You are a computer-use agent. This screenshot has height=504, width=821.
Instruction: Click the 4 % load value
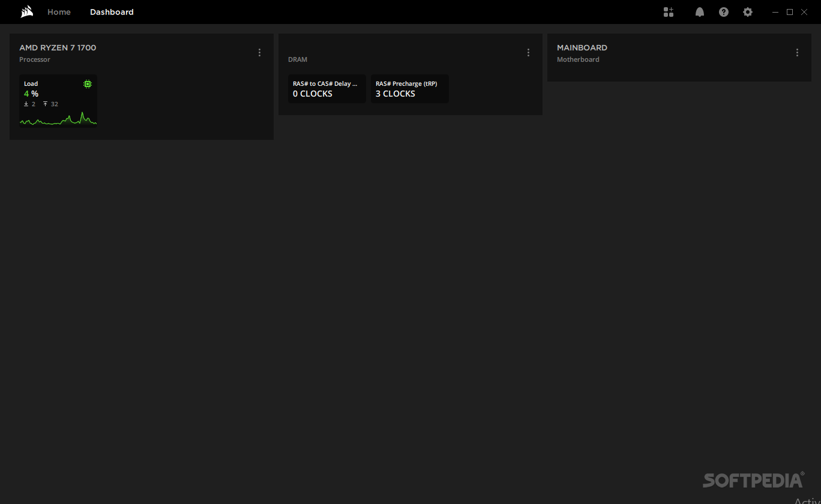click(x=31, y=94)
